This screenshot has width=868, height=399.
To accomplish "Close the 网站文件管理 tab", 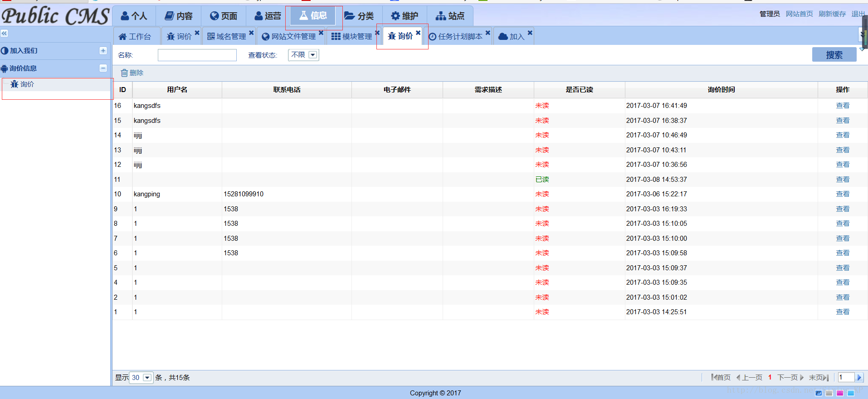I will coord(321,33).
